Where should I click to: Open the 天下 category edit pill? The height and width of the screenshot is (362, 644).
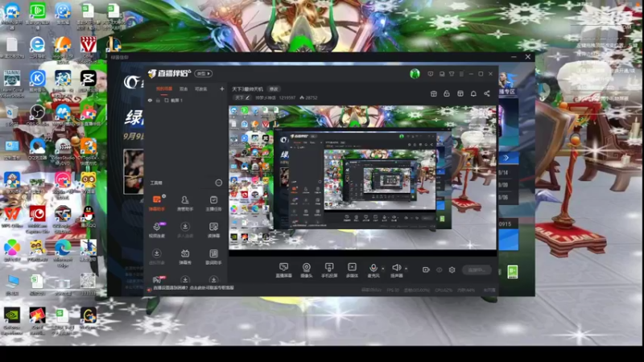pyautogui.click(x=242, y=97)
